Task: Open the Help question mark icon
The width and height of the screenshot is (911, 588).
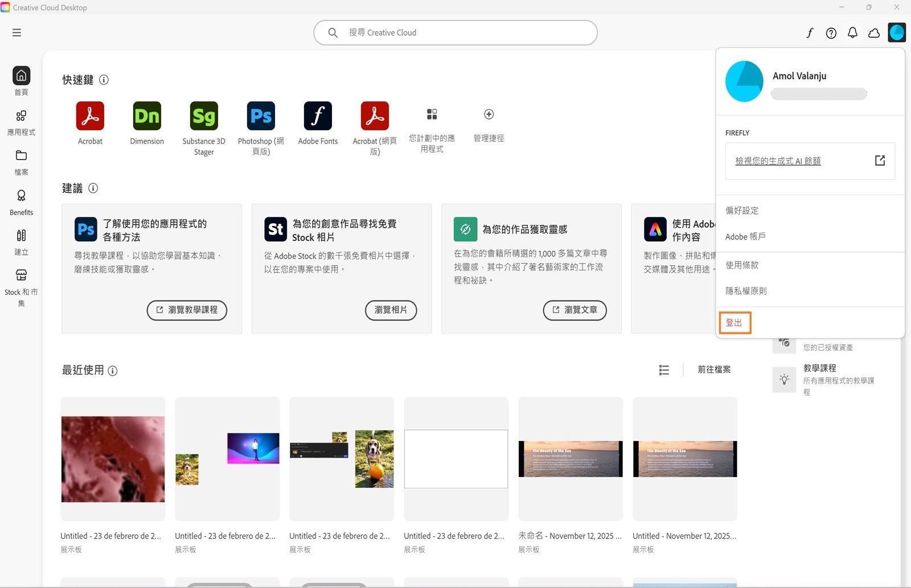Action: point(831,33)
